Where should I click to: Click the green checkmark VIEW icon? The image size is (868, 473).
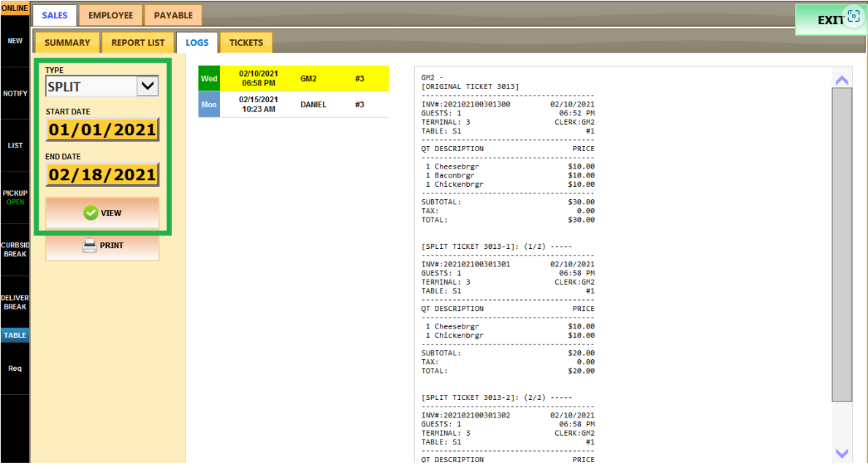91,213
